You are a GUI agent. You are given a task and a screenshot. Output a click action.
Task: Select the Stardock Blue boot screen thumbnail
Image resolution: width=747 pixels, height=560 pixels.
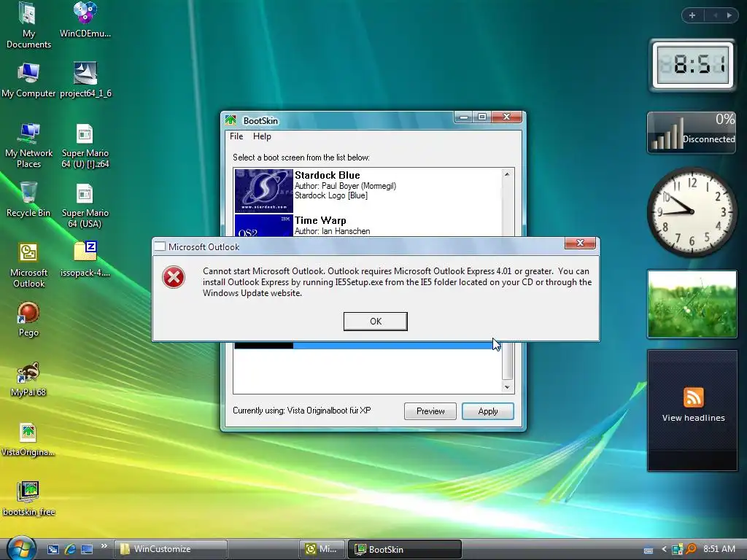pos(263,191)
